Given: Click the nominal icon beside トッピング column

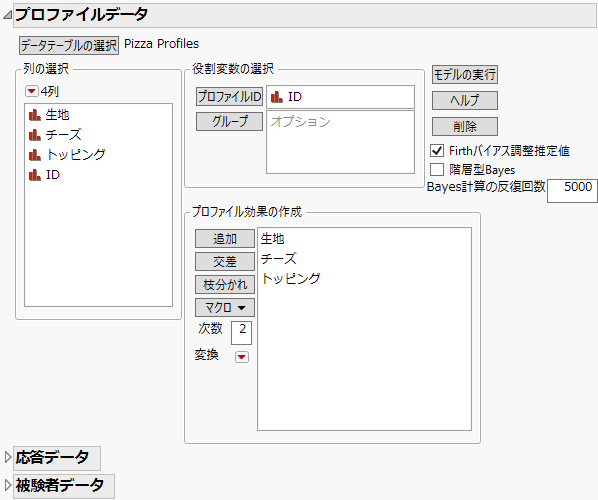Looking at the screenshot, I should 35,154.
